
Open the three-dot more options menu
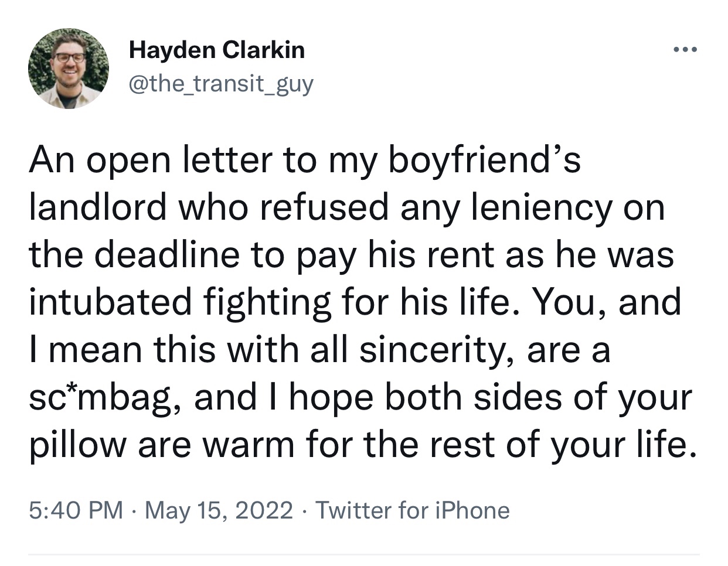pyautogui.click(x=685, y=50)
